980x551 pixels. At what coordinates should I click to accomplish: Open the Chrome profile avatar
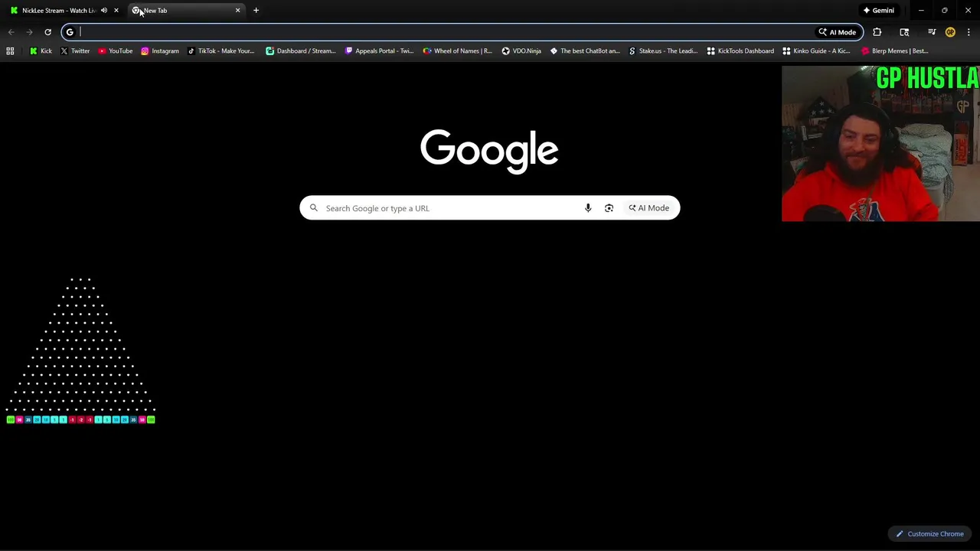(950, 32)
